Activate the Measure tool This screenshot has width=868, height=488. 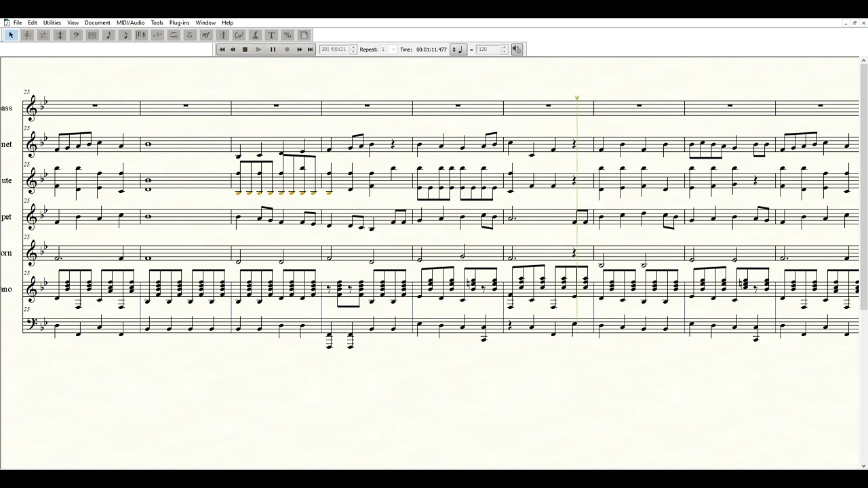[92, 35]
